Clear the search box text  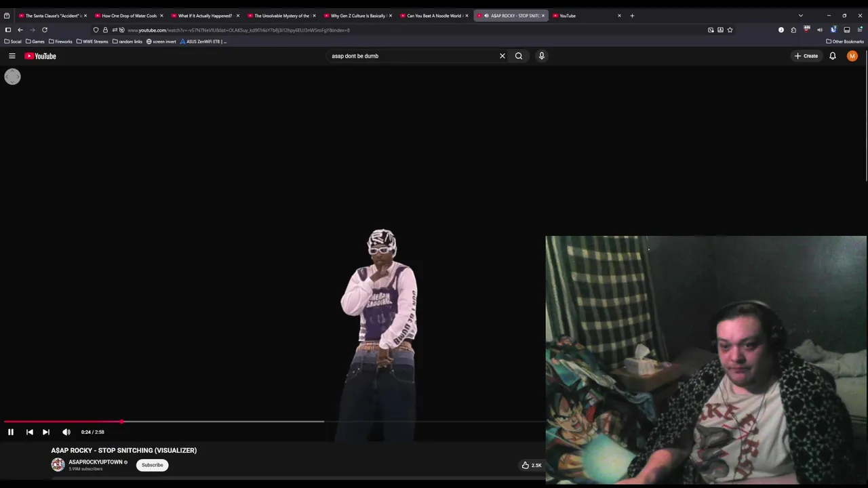502,56
